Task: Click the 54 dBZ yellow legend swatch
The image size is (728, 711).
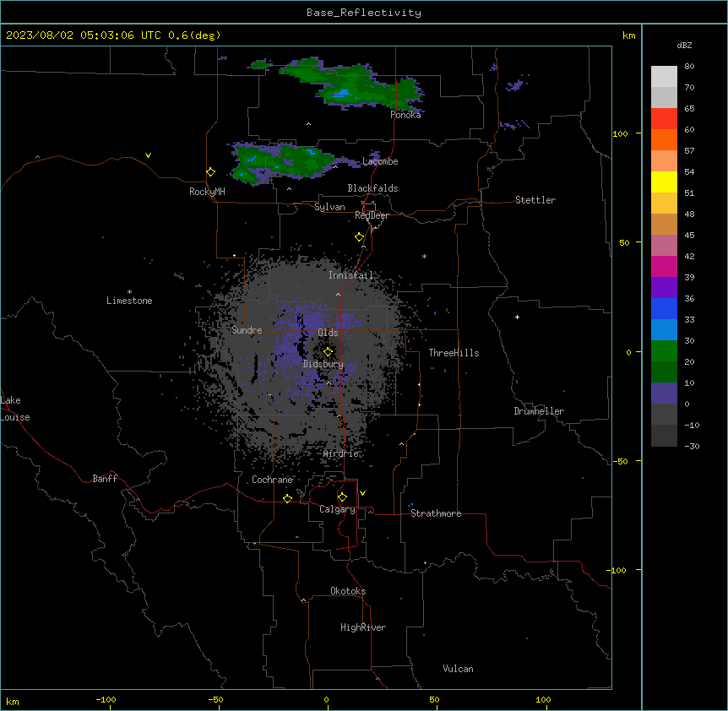Action: pyautogui.click(x=664, y=182)
